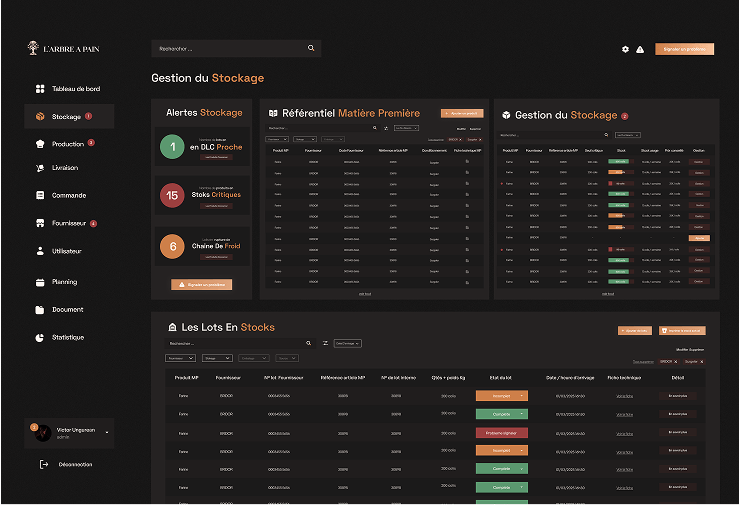
Task: Click the sort icon in Les Lots En Stocks
Action: (x=325, y=343)
